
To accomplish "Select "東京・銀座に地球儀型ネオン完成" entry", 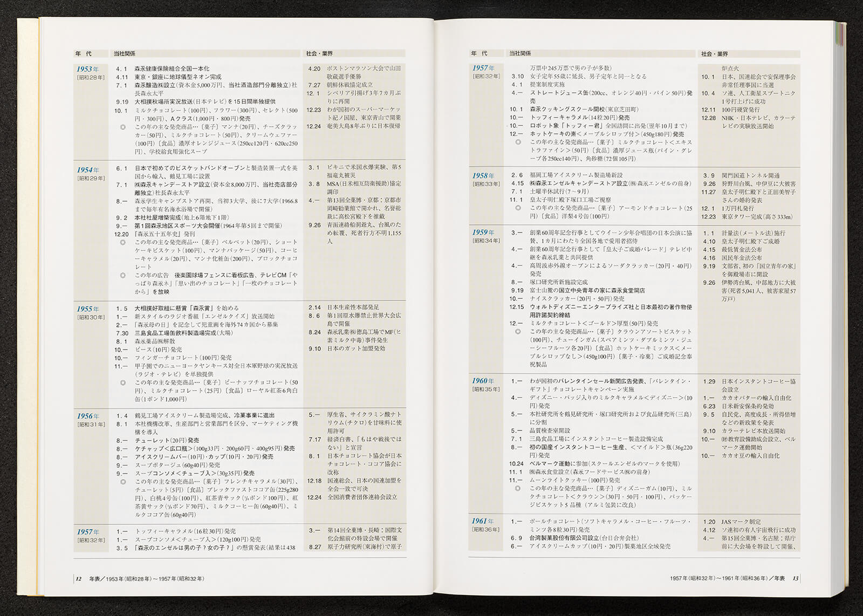I will [x=178, y=77].
